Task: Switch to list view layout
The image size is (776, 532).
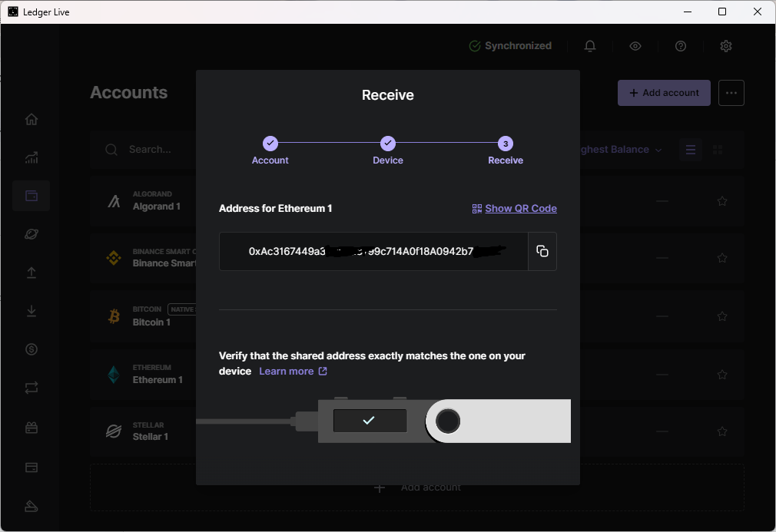Action: [x=691, y=150]
